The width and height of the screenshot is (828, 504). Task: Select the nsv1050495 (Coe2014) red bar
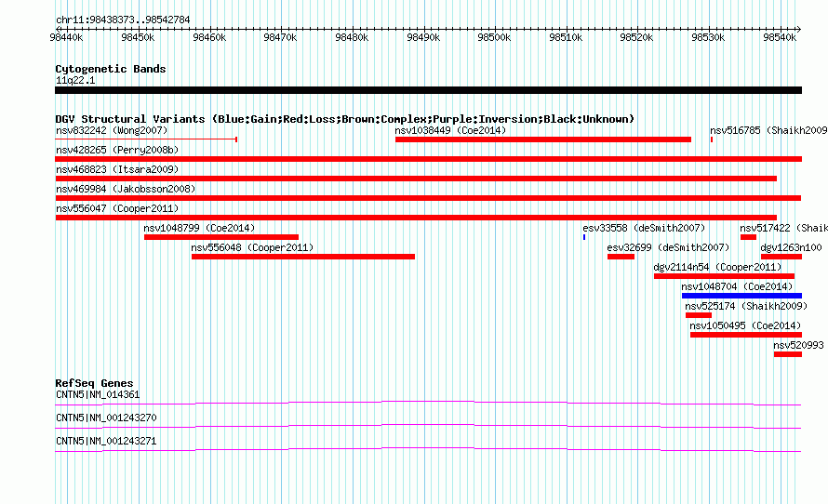click(x=745, y=335)
